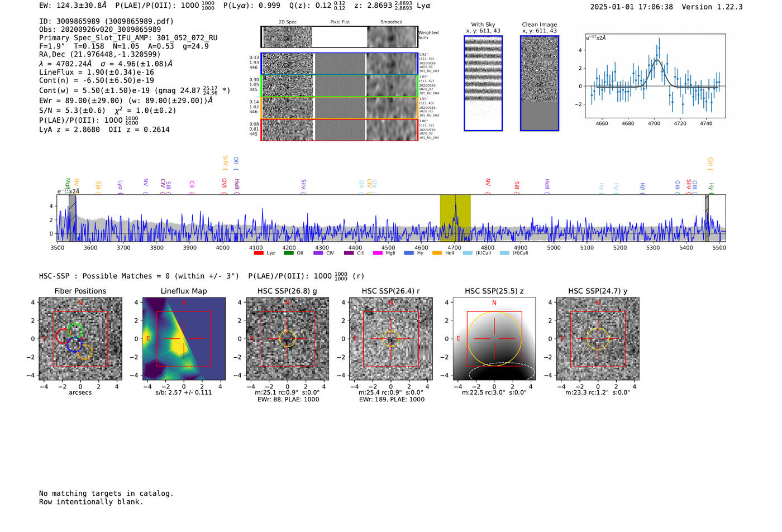Click the purple CIV legend swatch
Image resolution: width=782 pixels, height=532 pixels.
pos(318,253)
